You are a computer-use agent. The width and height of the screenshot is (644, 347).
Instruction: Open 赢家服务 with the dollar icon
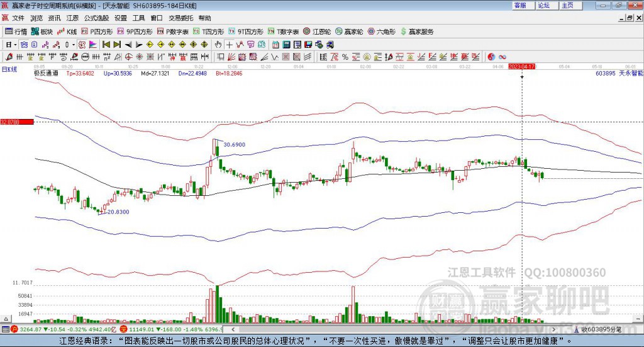coord(416,31)
